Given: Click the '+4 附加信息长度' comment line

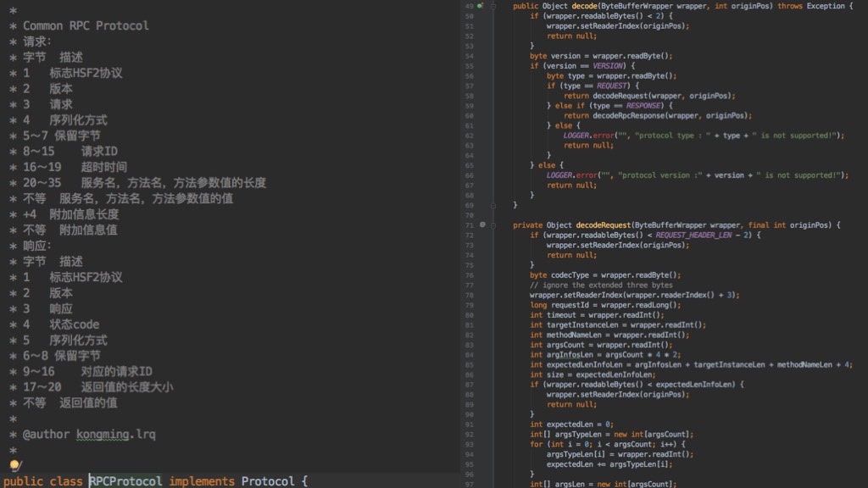Looking at the screenshot, I should 71,214.
